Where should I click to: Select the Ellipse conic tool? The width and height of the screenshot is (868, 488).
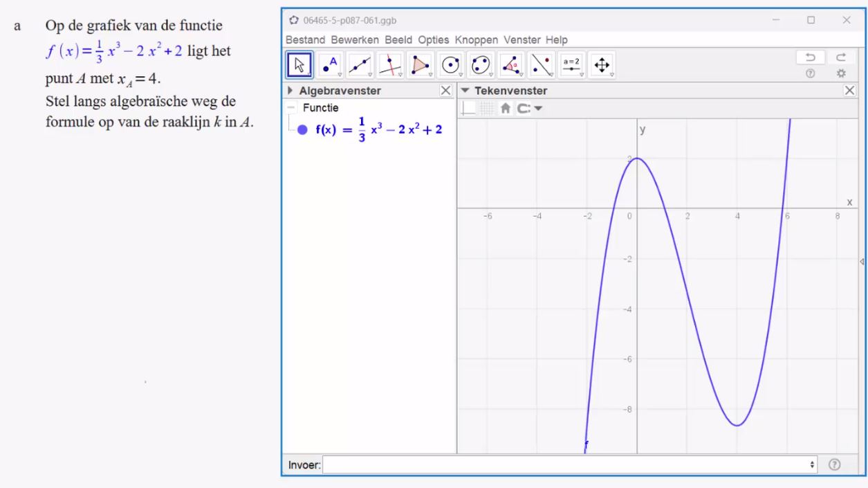click(480, 65)
